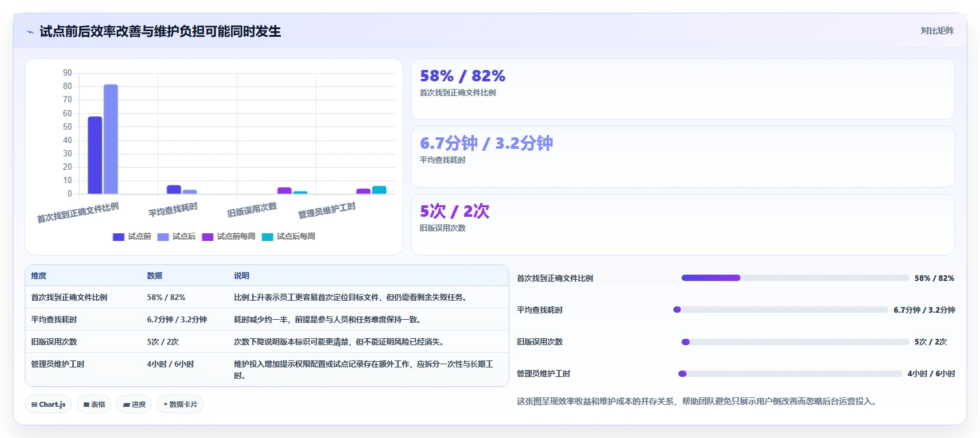Click the 4小时 / 6小时 value beside progress bar
Screen dimensions: 980x438
pos(931,374)
